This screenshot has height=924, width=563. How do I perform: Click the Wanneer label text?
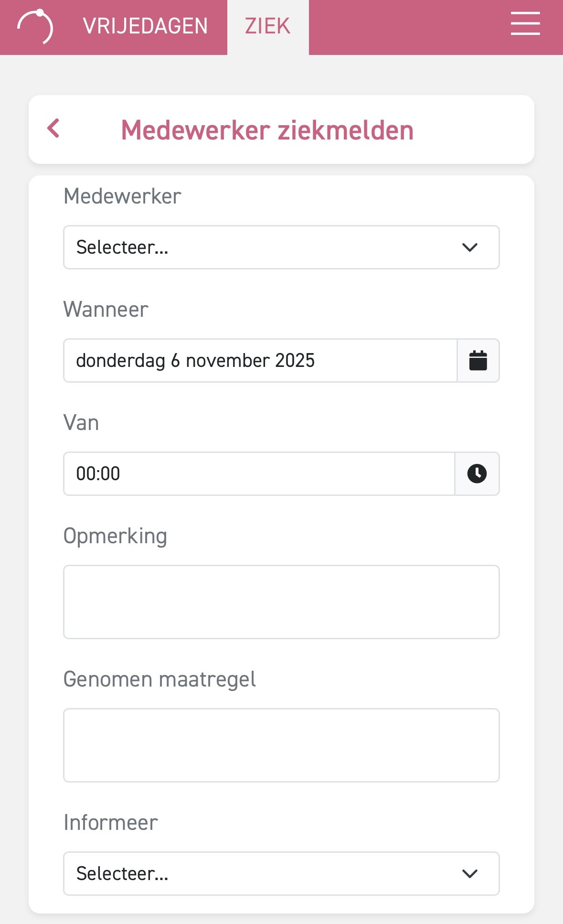106,310
